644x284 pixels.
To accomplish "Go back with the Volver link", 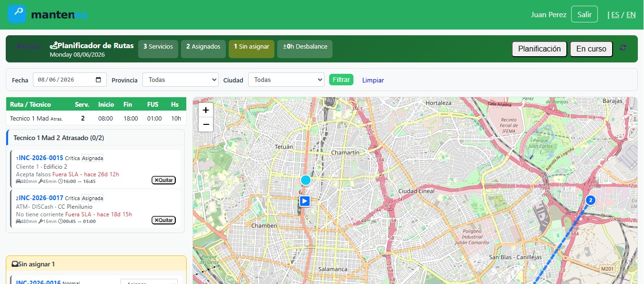I will 29,47.
